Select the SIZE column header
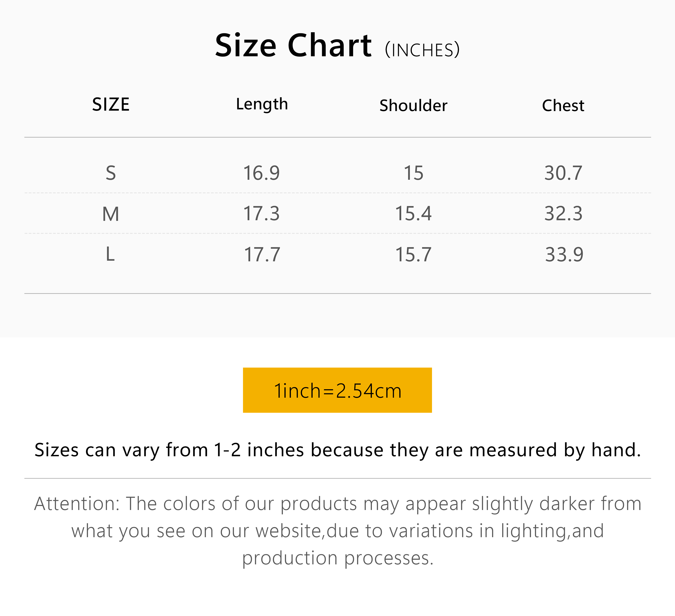675x616 pixels. coord(111,105)
